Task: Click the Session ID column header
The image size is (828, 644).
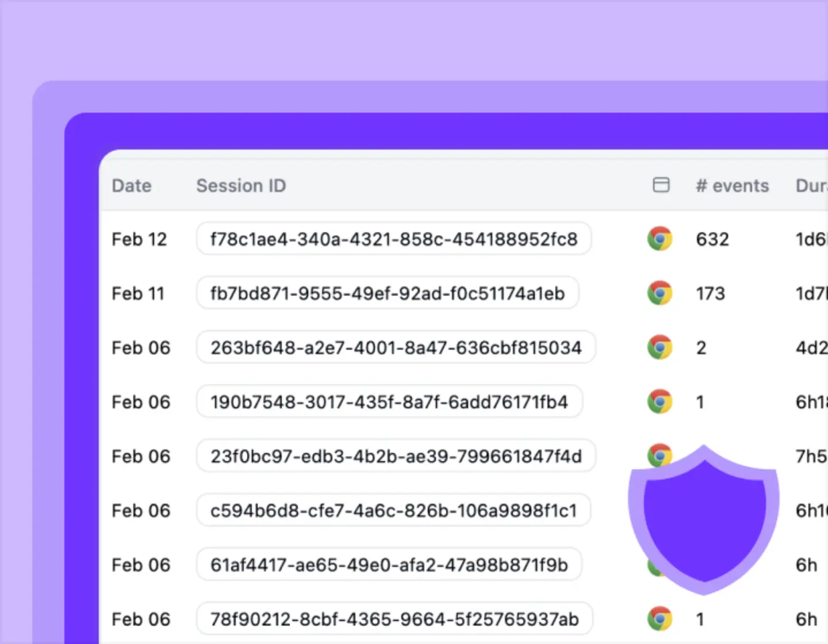Action: tap(241, 186)
